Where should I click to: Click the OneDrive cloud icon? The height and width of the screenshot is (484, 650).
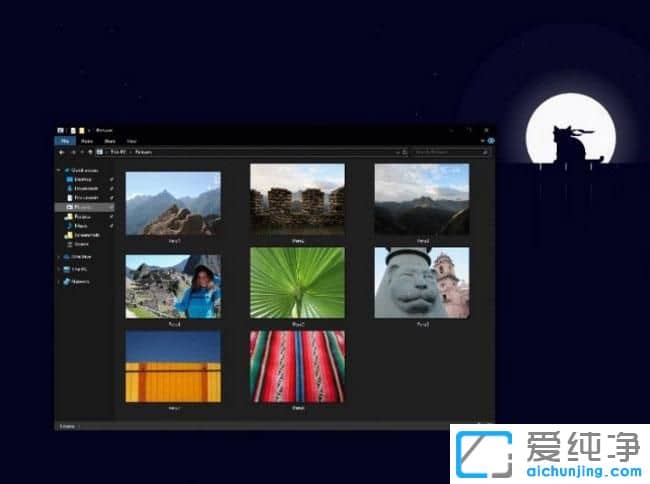(x=66, y=257)
